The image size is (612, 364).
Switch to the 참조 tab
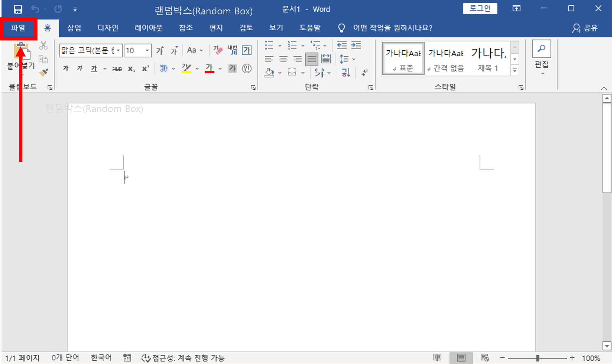(x=186, y=28)
